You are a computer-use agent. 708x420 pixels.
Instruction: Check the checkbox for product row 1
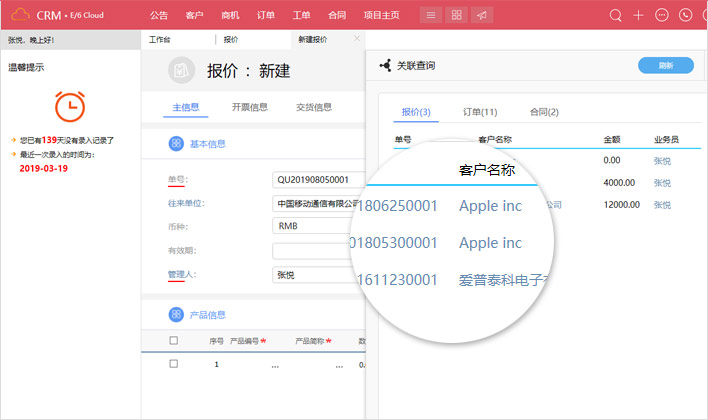tap(174, 364)
